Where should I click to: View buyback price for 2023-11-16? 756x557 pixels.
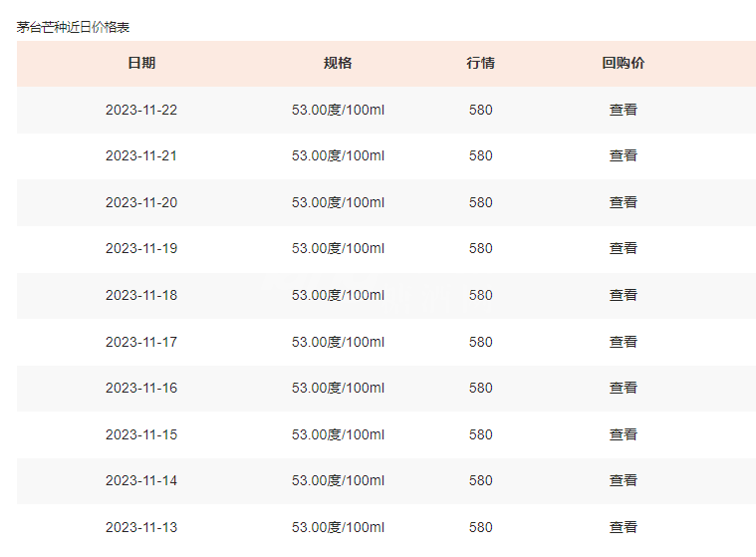623,388
